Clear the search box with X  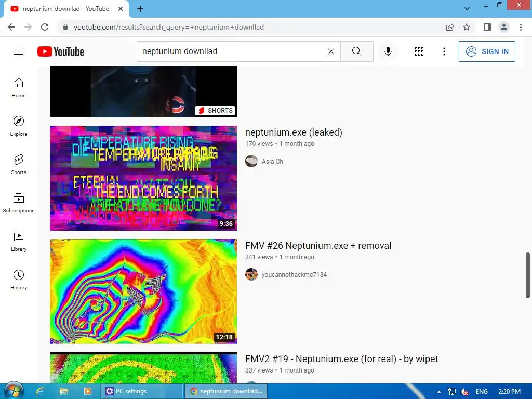click(x=331, y=51)
